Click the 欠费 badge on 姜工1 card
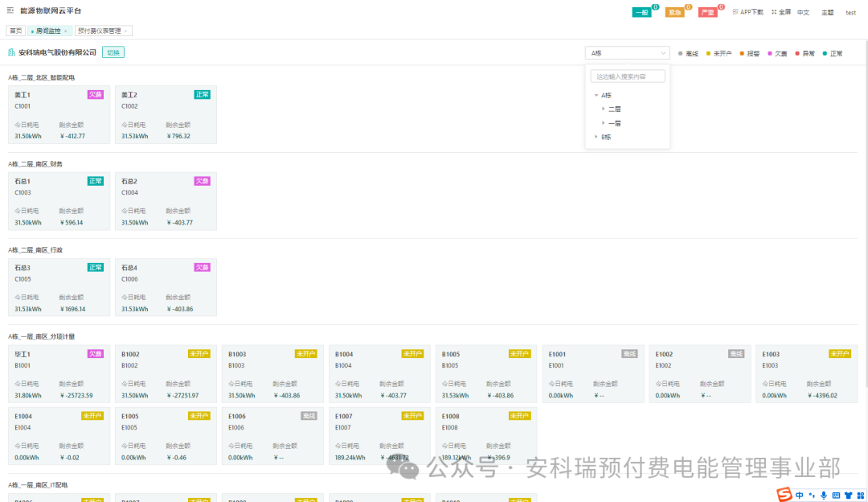This screenshot has height=502, width=868. click(95, 95)
